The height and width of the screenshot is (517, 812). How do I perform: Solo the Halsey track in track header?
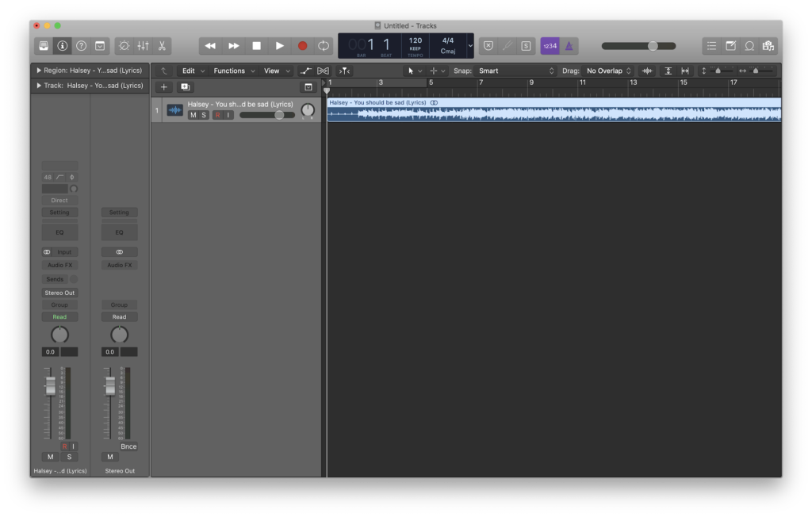204,115
